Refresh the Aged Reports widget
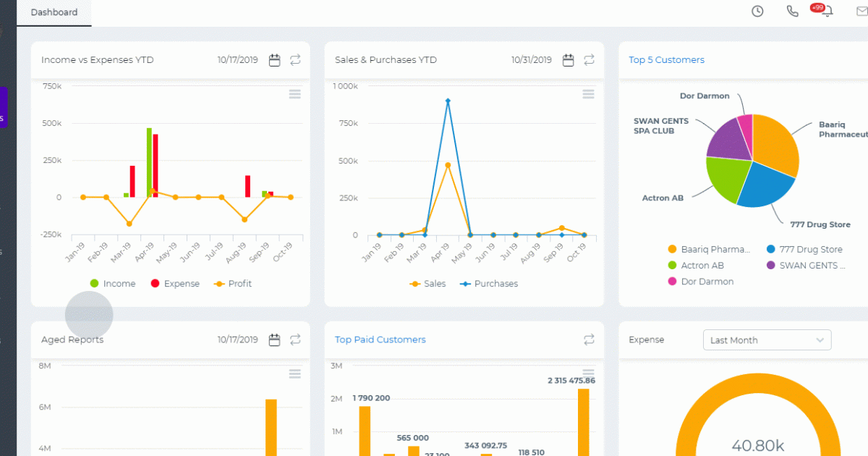868x456 pixels. pos(296,339)
